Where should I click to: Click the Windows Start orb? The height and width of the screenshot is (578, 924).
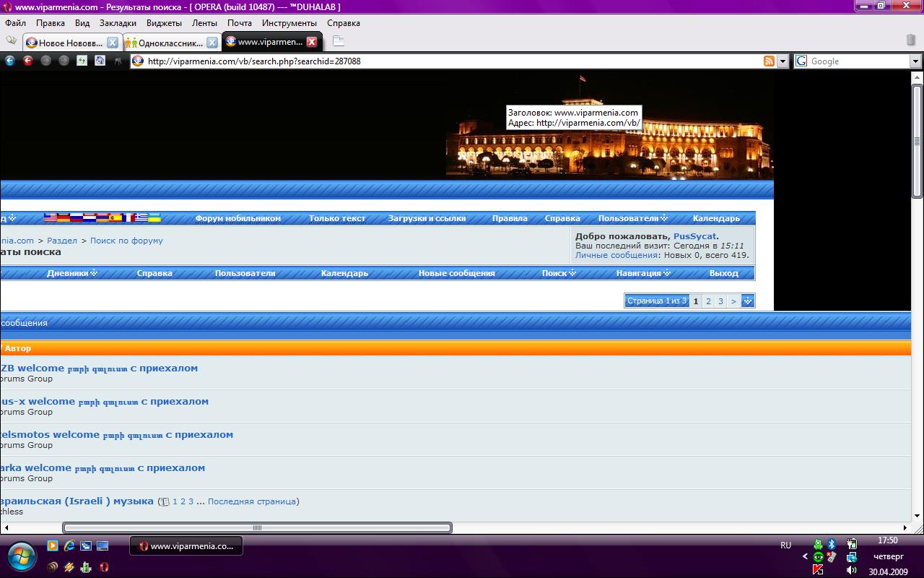(23, 556)
